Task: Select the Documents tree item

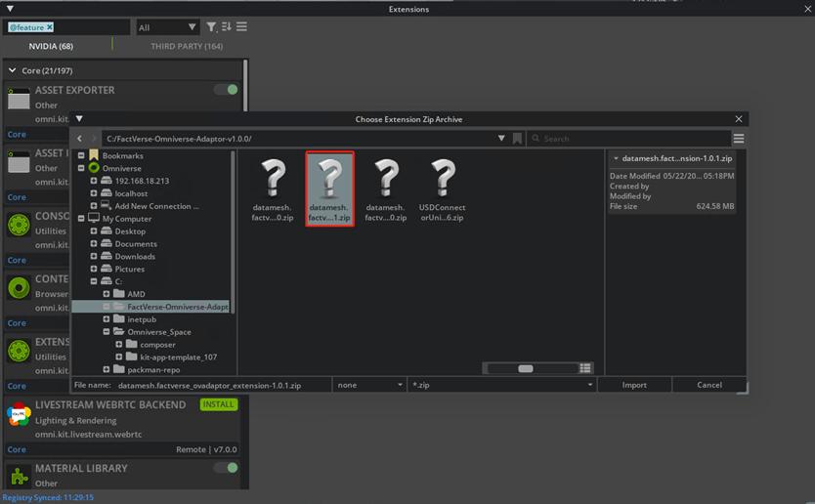Action: click(x=136, y=243)
